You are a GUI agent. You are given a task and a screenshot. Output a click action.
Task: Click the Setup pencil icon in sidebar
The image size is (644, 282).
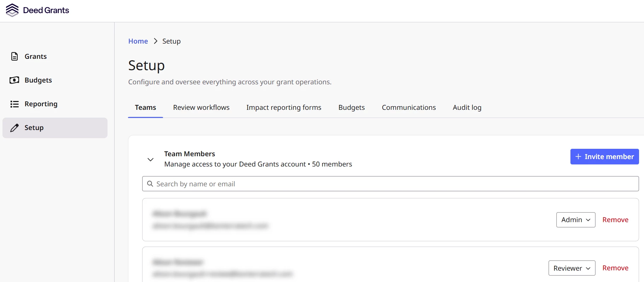pyautogui.click(x=14, y=128)
